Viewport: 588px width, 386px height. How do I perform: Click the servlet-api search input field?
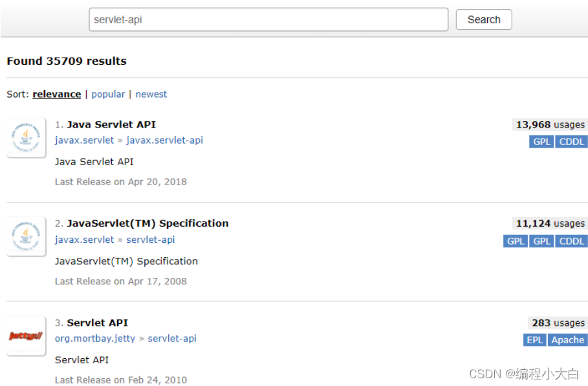click(x=268, y=19)
